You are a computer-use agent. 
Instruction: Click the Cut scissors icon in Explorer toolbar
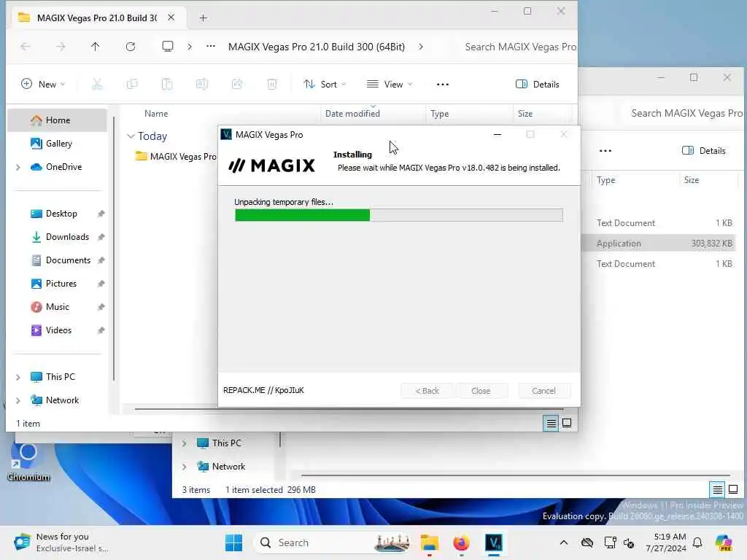(97, 85)
